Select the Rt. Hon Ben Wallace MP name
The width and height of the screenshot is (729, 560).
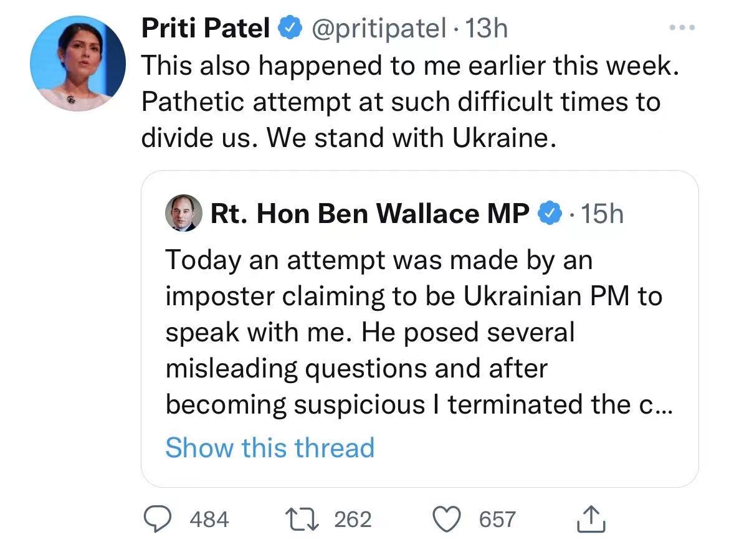point(370,214)
